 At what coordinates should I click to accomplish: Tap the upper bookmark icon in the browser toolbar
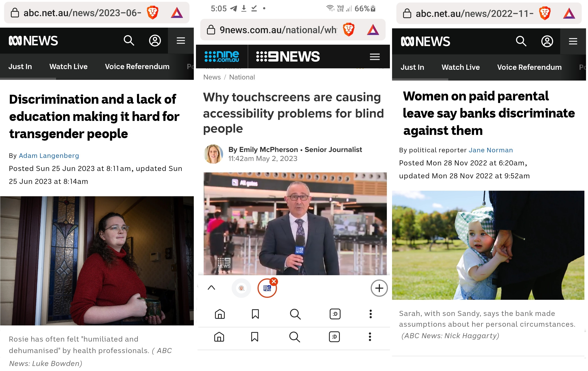tap(255, 314)
